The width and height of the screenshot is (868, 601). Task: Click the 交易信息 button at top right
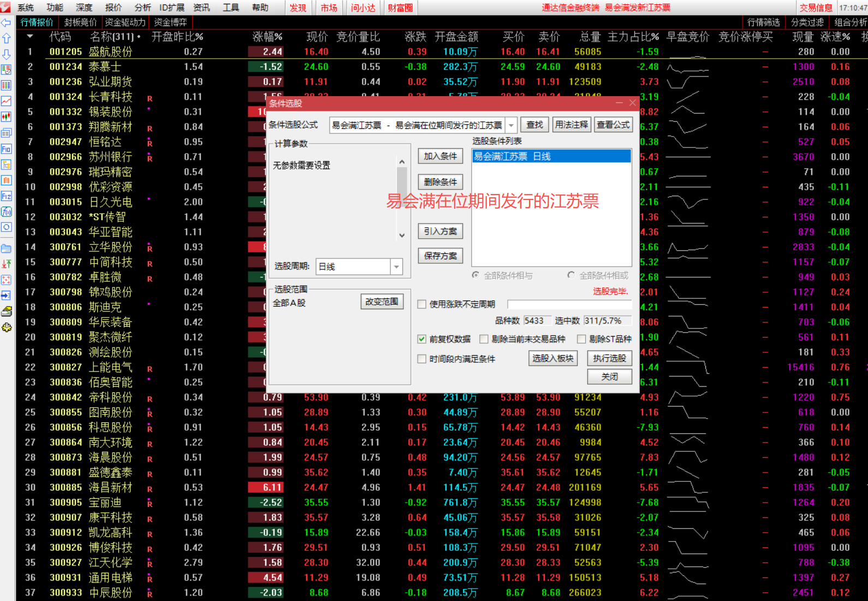(816, 8)
